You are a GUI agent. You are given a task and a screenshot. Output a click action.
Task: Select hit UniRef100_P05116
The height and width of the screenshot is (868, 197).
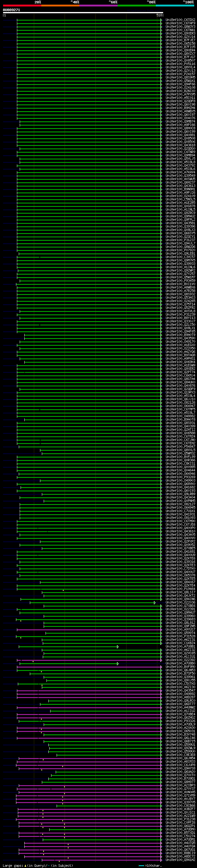click(x=180, y=64)
